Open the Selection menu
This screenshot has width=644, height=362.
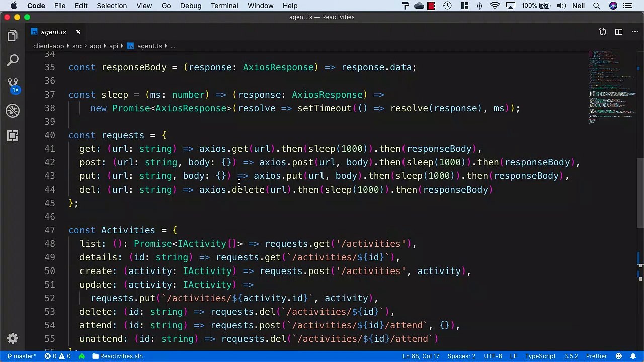(x=112, y=6)
